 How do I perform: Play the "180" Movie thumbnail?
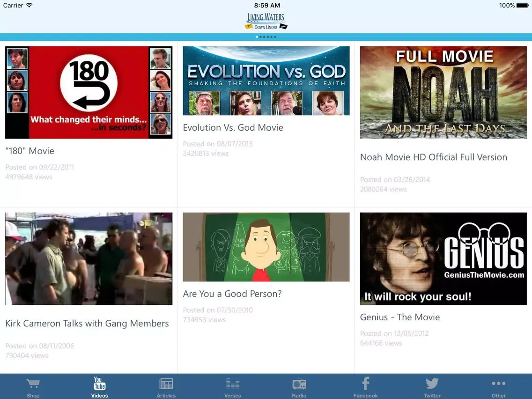89,92
